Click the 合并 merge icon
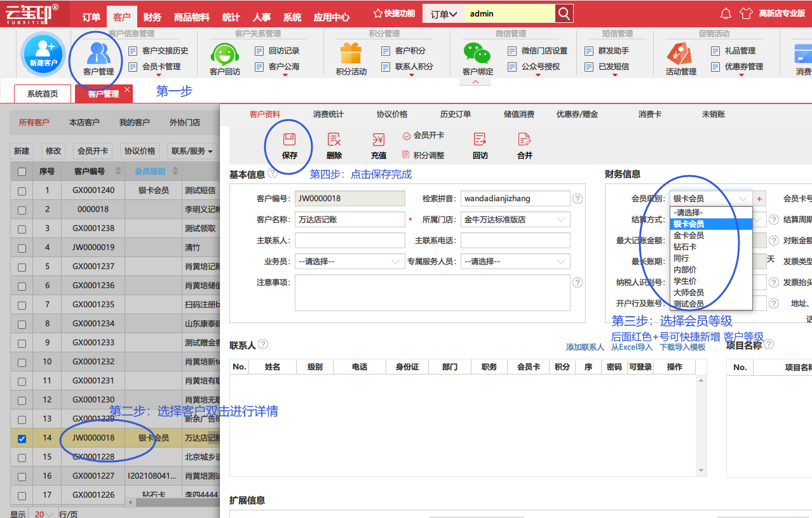 [525, 146]
